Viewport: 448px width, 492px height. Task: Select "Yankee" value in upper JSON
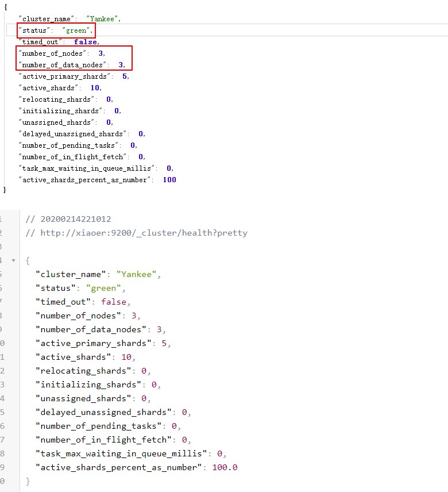[102, 19]
